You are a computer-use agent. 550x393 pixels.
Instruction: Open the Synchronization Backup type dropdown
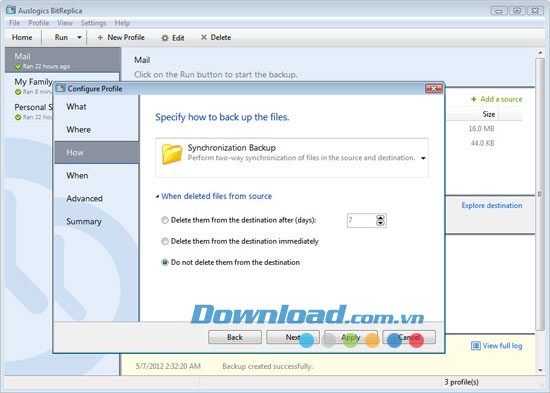(x=423, y=158)
